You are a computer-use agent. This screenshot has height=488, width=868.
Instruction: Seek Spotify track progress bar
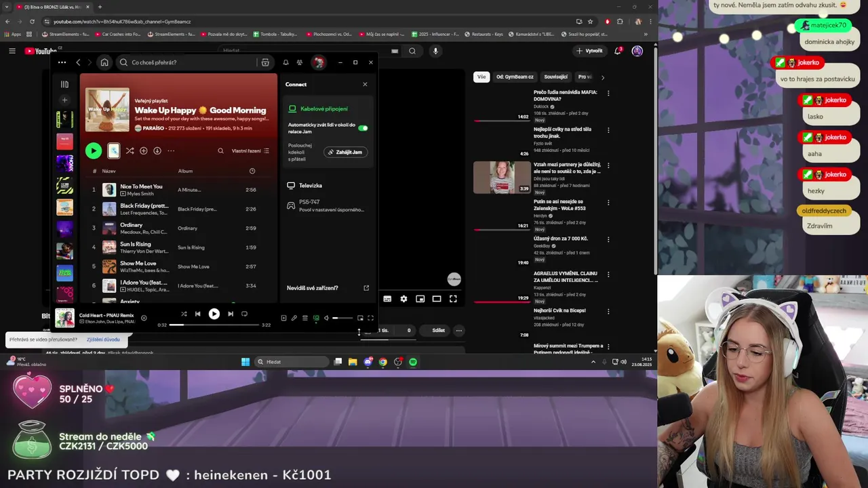click(214, 325)
